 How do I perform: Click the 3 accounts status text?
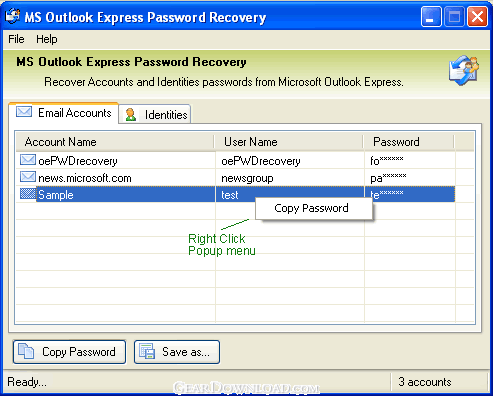[x=425, y=382]
